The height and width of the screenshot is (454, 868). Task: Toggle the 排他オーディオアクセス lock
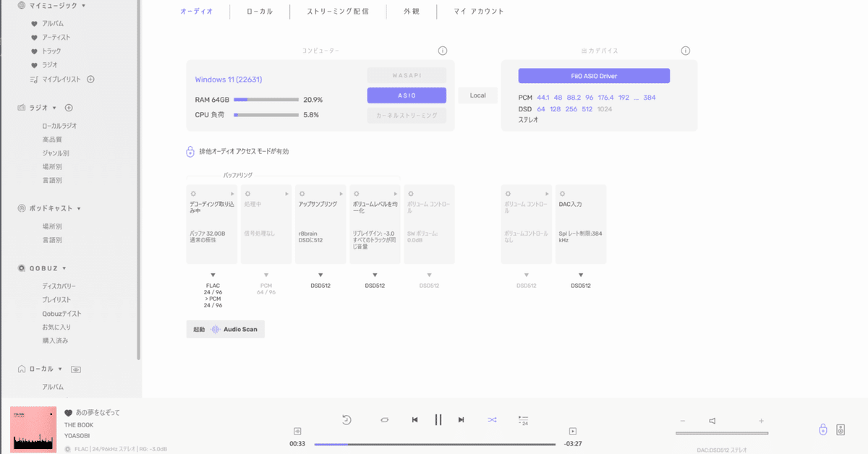[191, 152]
